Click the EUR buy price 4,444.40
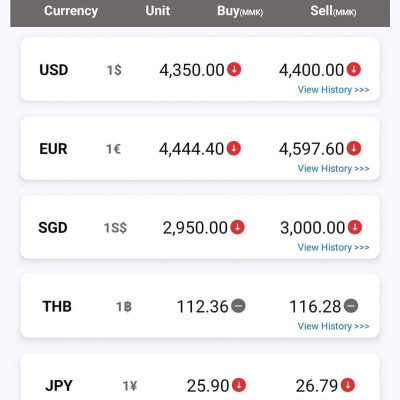 point(191,149)
